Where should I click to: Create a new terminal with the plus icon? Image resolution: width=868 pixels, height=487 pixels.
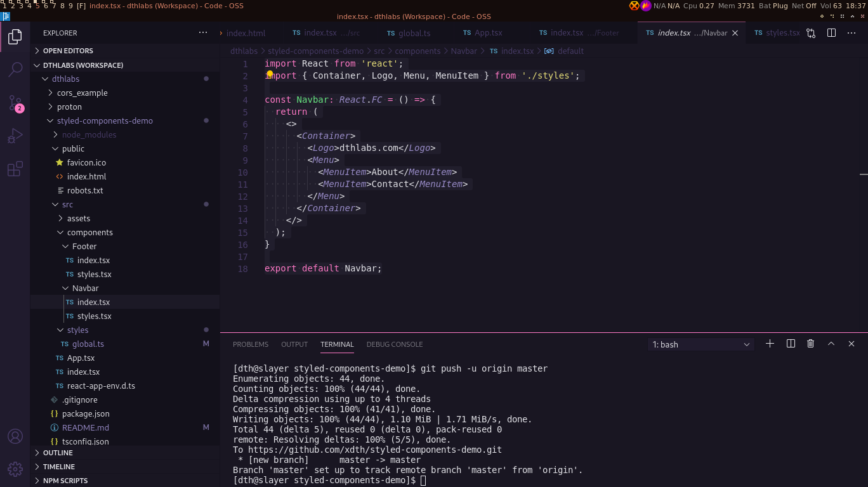(x=770, y=344)
